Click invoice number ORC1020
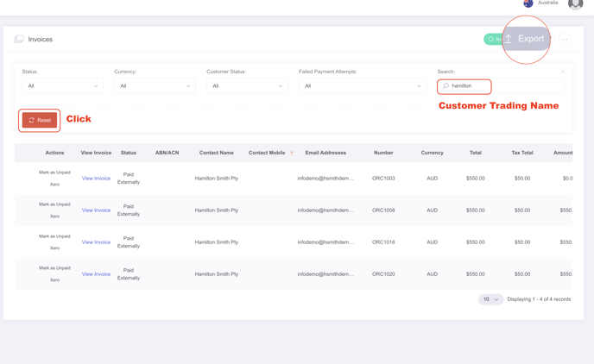Viewport: 594px width, 364px height. [x=383, y=274]
